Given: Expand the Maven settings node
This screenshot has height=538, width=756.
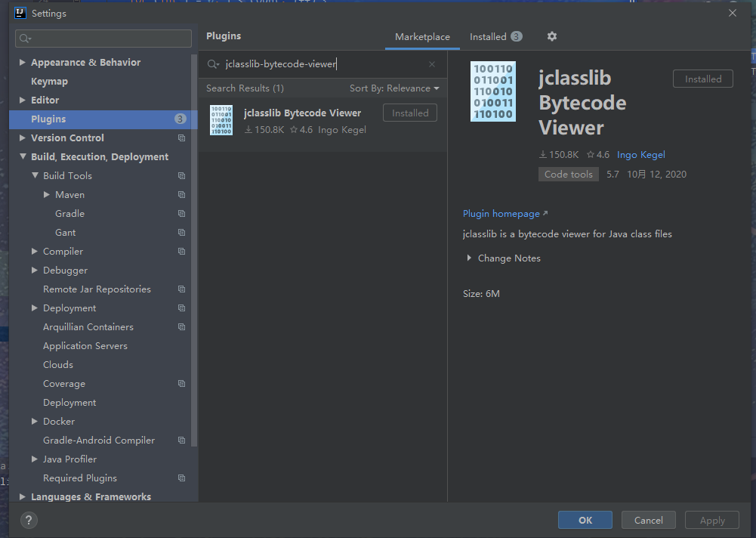Looking at the screenshot, I should pos(46,194).
